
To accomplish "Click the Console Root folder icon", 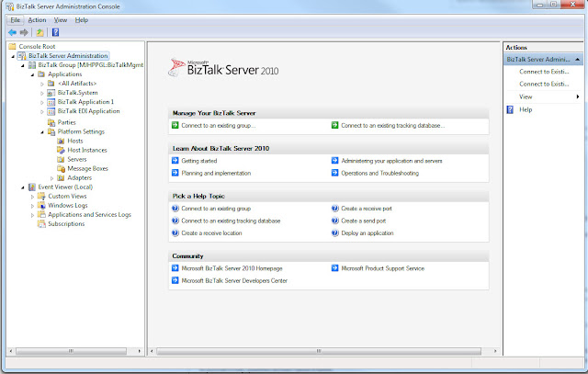I will pyautogui.click(x=12, y=47).
